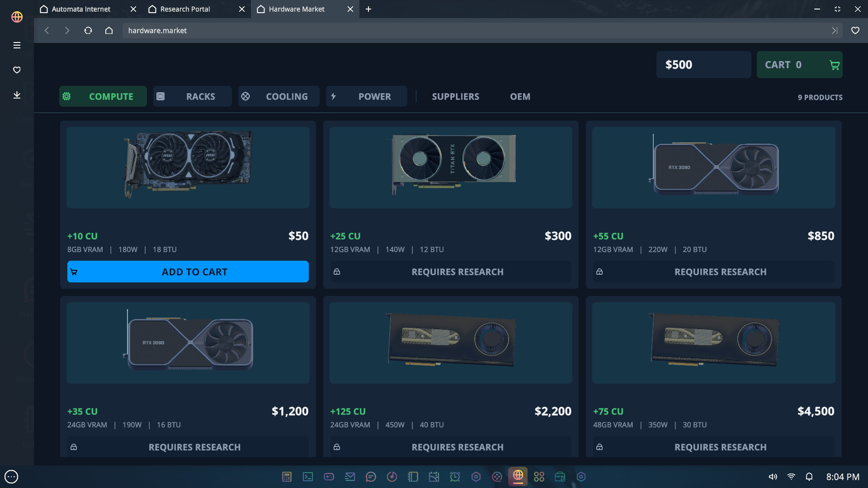Click REQUIRES RESEARCH on the $850 card

714,272
